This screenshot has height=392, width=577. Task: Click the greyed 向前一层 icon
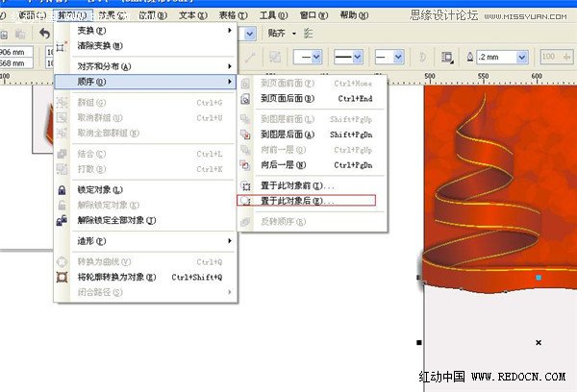[x=245, y=150]
